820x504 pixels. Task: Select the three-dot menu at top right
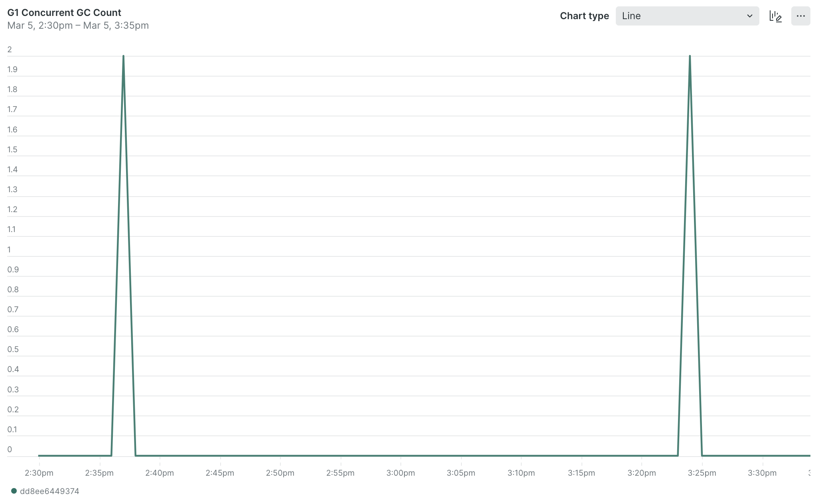(x=801, y=16)
